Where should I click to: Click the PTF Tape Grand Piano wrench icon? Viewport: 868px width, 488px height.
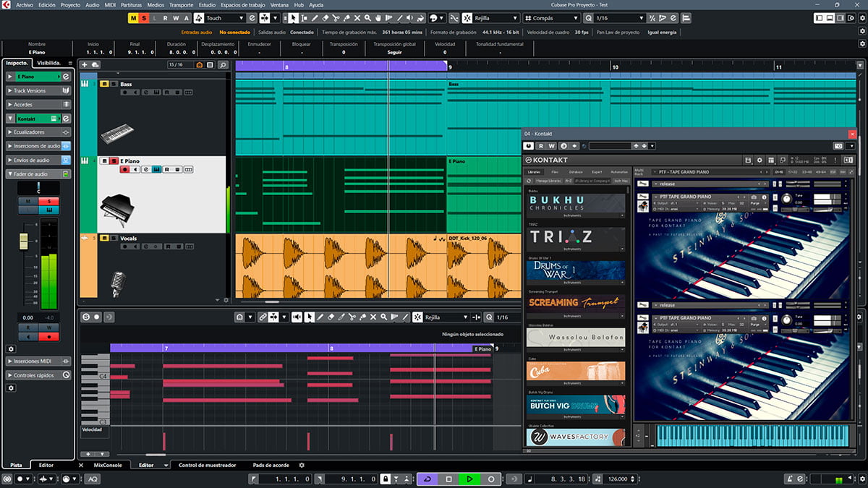point(644,197)
